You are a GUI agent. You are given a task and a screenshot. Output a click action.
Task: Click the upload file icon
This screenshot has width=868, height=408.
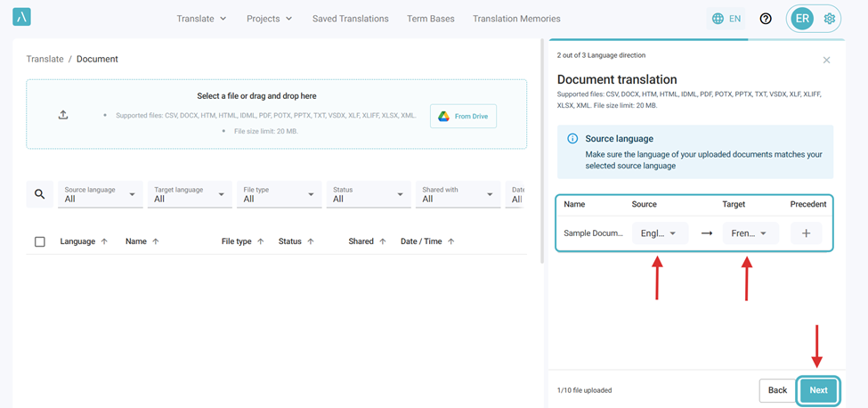pyautogui.click(x=63, y=115)
